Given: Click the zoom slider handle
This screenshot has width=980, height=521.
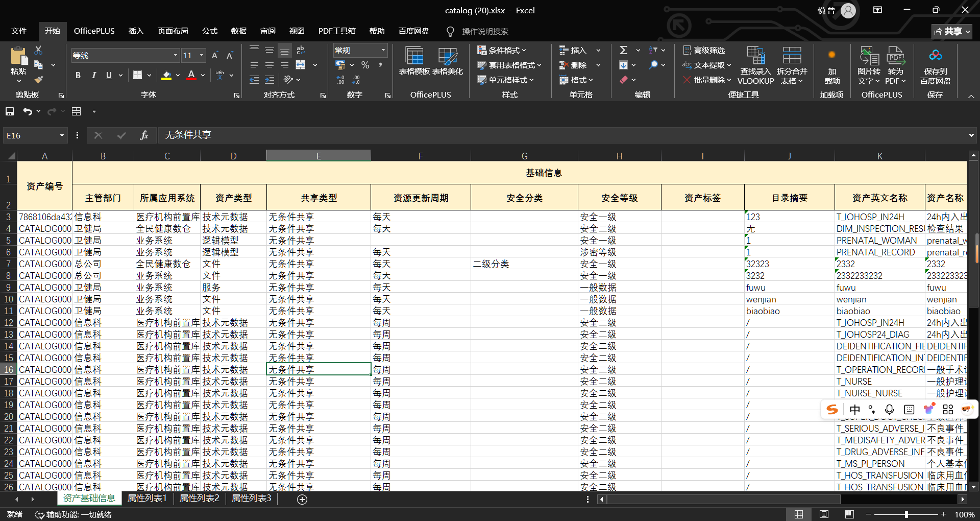Looking at the screenshot, I should pyautogui.click(x=906, y=514).
